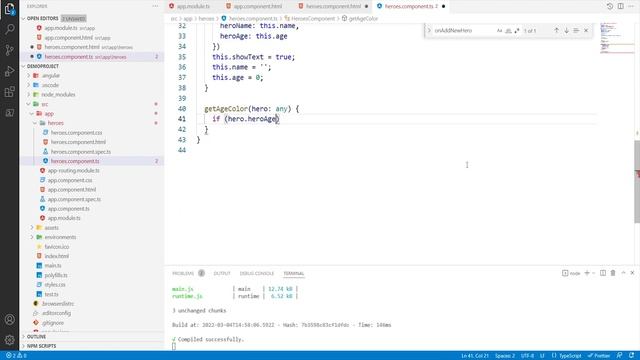Open the Run and Debug view
640x360 pixels.
coord(9,71)
